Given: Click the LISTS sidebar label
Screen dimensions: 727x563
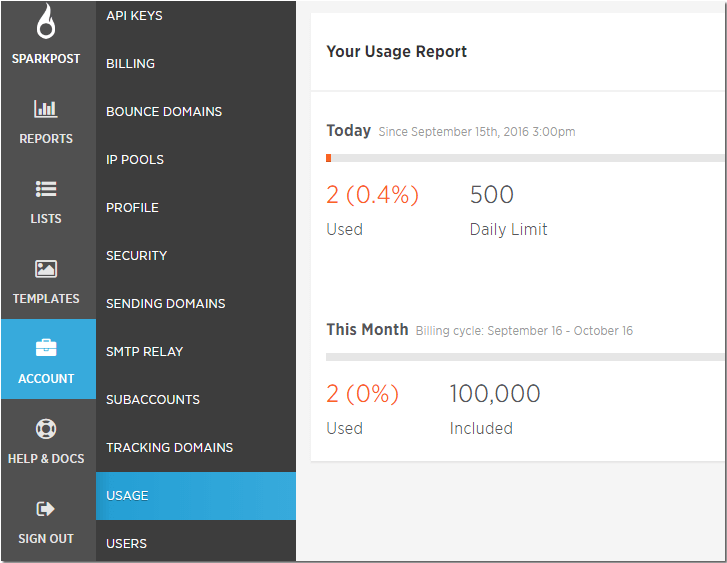Looking at the screenshot, I should 46,218.
